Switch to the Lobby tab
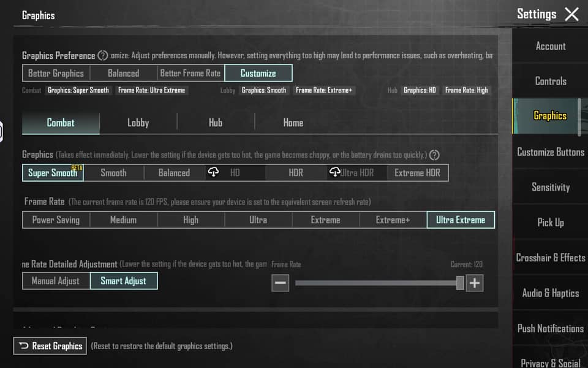Screen dimensions: 588x368 point(138,123)
